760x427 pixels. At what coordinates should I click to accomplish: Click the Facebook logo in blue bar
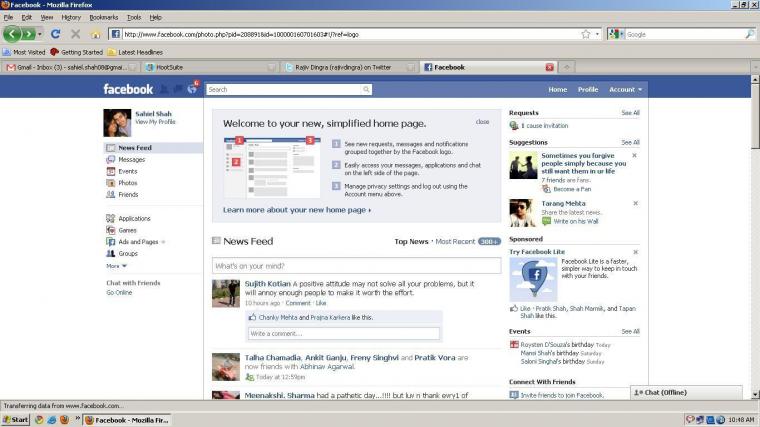[128, 89]
